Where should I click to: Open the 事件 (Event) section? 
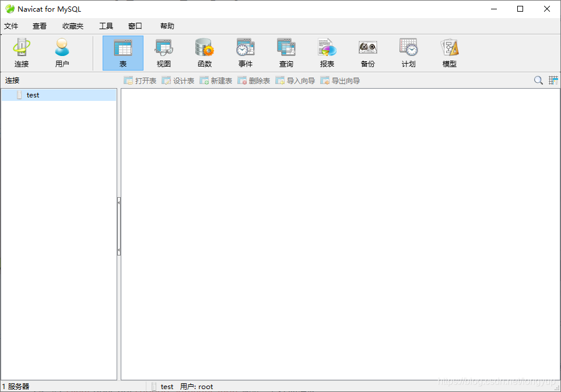click(x=246, y=52)
